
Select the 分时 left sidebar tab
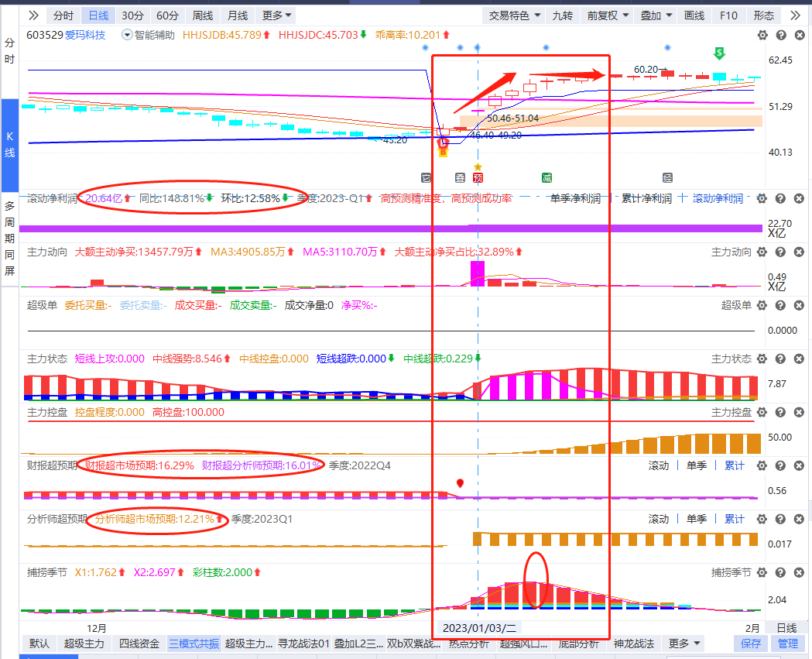click(x=9, y=51)
